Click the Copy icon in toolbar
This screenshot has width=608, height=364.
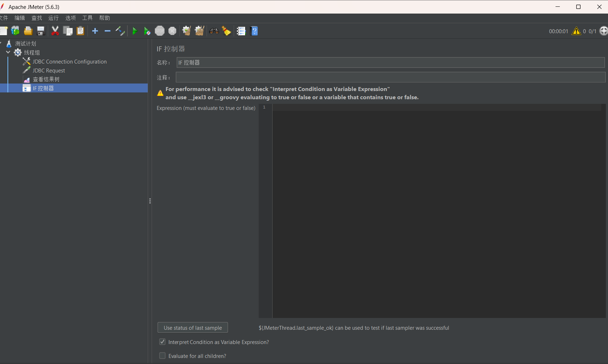coord(68,31)
